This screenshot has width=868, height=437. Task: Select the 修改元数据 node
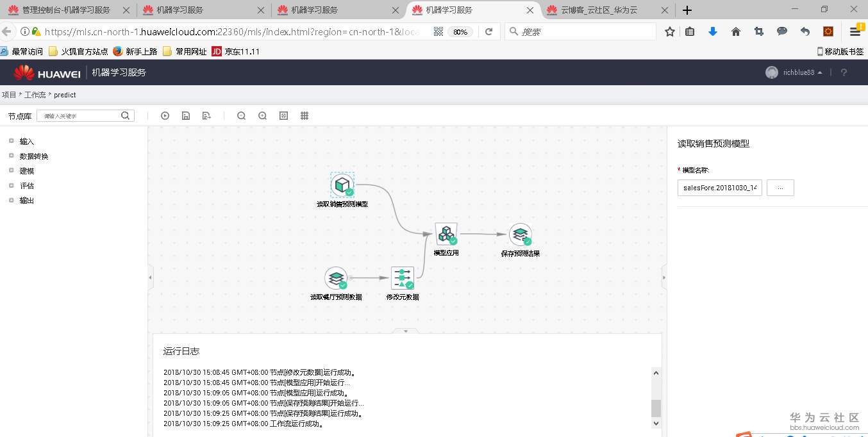click(x=403, y=278)
